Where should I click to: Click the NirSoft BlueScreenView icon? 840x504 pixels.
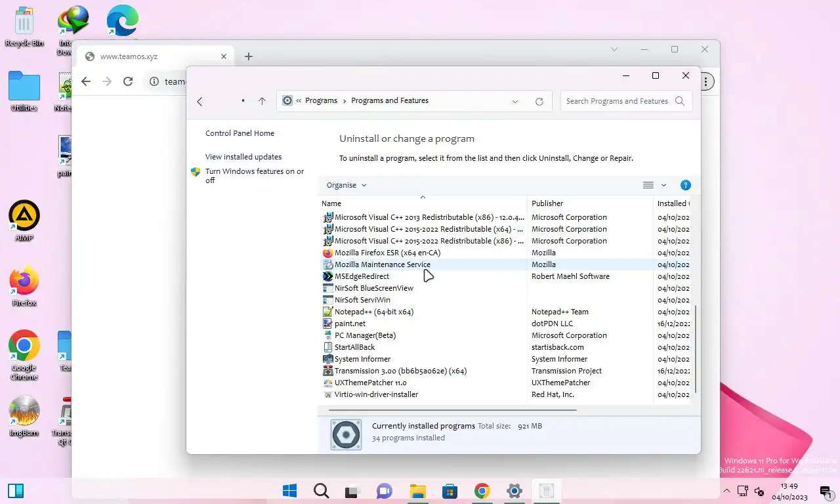pyautogui.click(x=328, y=288)
